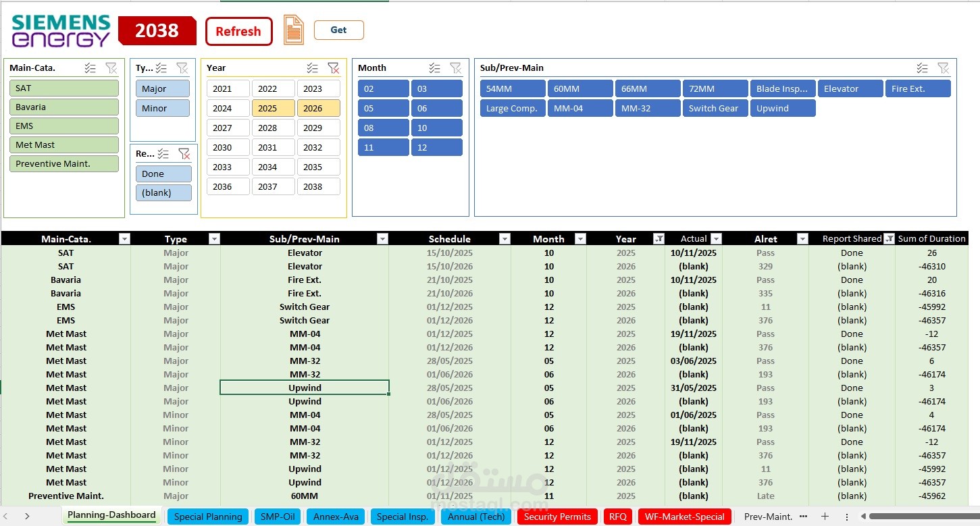
Task: Enable multi-select on the Month slicer
Action: tap(436, 68)
